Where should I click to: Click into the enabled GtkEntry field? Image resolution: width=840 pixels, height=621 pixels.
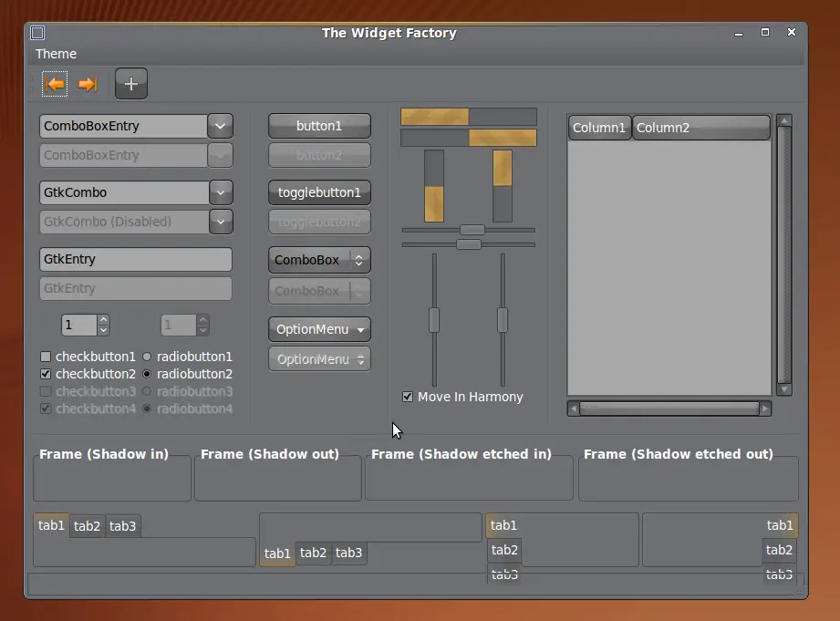coord(136,259)
